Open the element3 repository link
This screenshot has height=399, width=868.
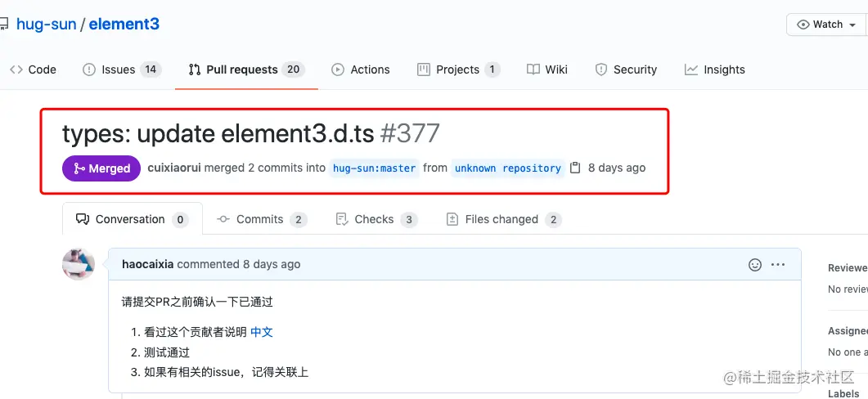pyautogui.click(x=124, y=25)
